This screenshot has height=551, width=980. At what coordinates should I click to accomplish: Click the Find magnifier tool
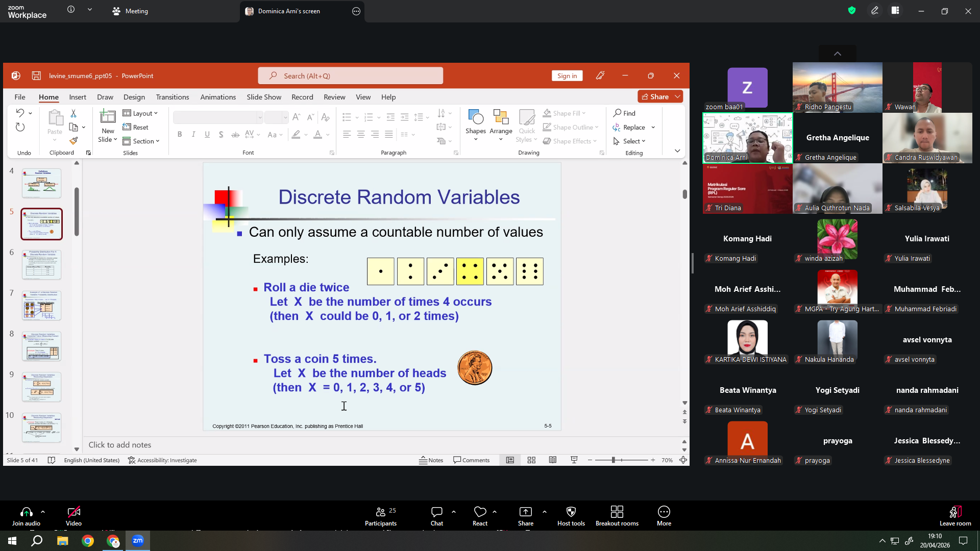click(x=624, y=113)
